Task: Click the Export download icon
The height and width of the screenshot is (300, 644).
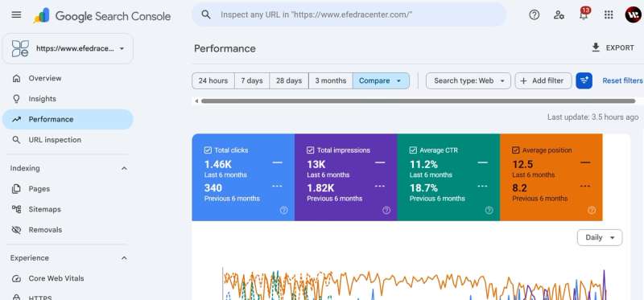Action: (596, 47)
